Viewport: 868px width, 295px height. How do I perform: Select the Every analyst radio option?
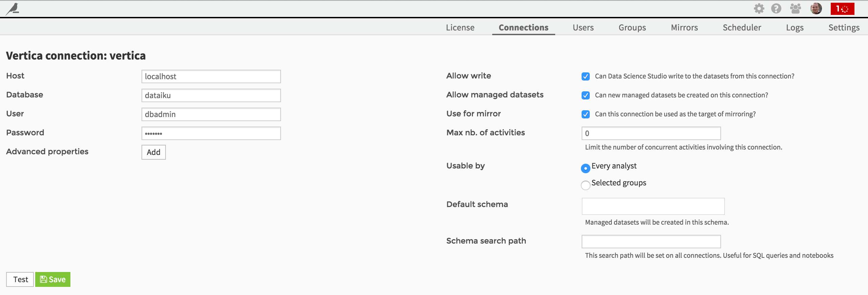(586, 168)
